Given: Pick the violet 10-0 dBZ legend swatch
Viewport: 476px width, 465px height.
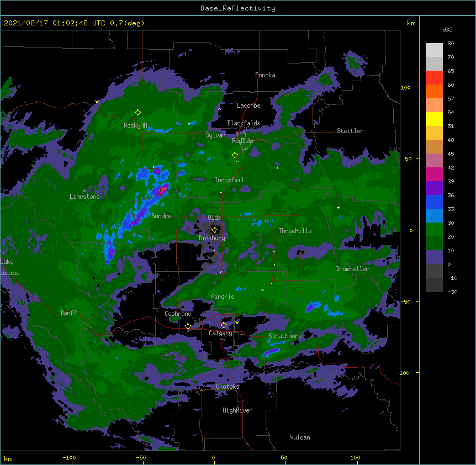Looking at the screenshot, I should coord(434,257).
